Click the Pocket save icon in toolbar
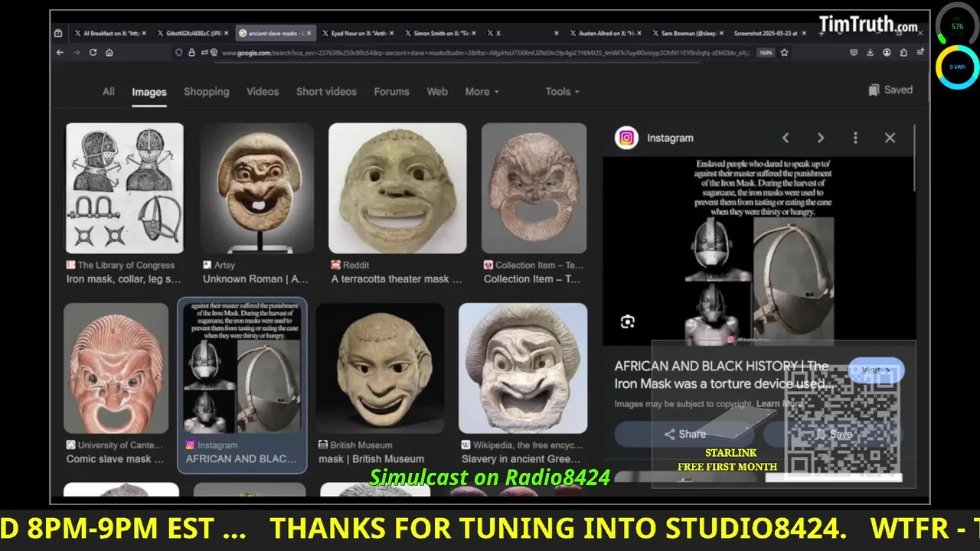The height and width of the screenshot is (551, 980). (854, 53)
